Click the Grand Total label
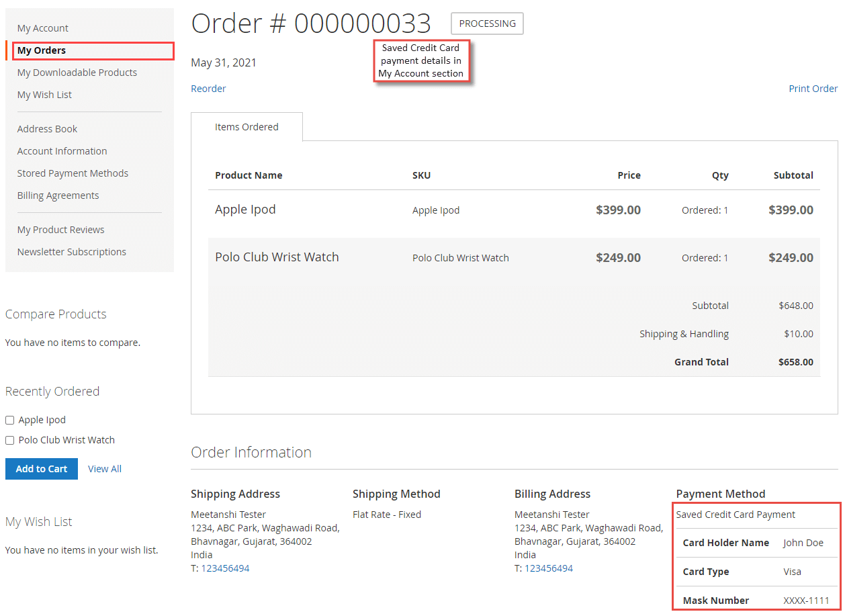 (701, 362)
